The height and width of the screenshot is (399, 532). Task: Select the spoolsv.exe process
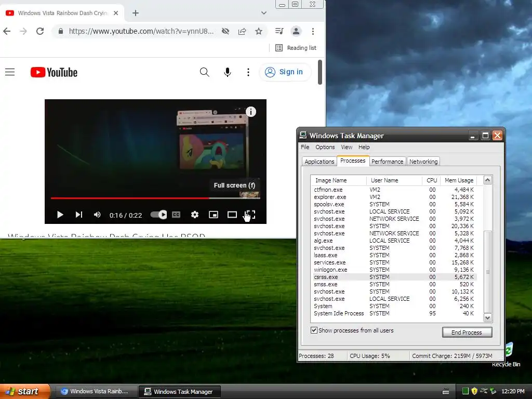point(394,204)
